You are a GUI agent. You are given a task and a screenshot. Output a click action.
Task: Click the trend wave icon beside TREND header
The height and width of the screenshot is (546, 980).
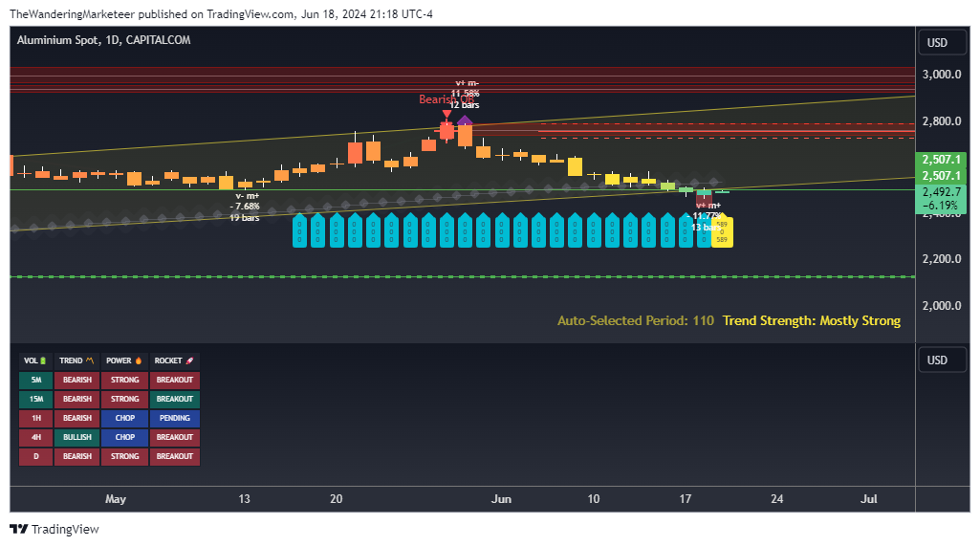pyautogui.click(x=90, y=360)
